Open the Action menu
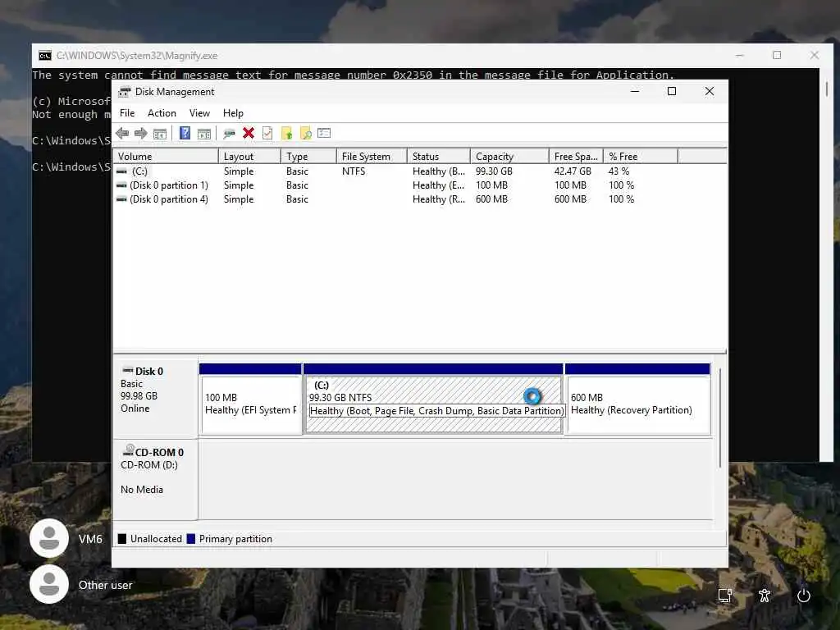This screenshot has width=840, height=630. tap(162, 113)
